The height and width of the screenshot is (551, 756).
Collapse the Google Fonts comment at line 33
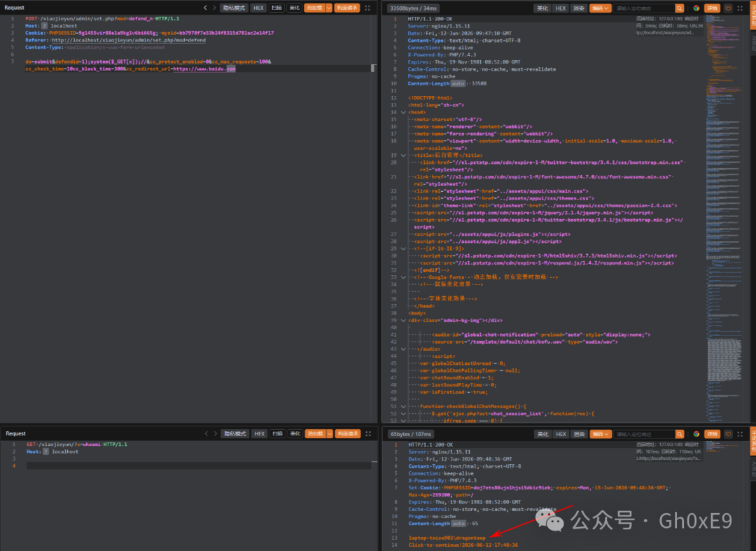pyautogui.click(x=403, y=277)
